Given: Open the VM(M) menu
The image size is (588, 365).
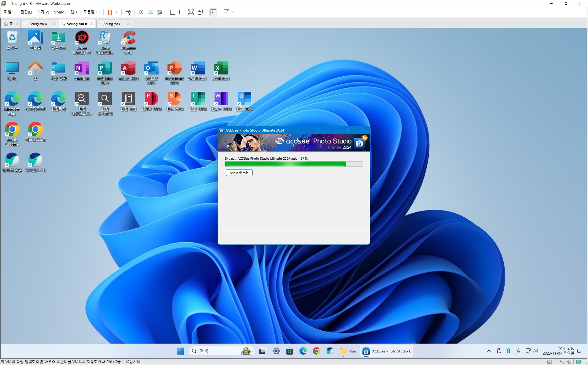Looking at the screenshot, I should (x=60, y=12).
